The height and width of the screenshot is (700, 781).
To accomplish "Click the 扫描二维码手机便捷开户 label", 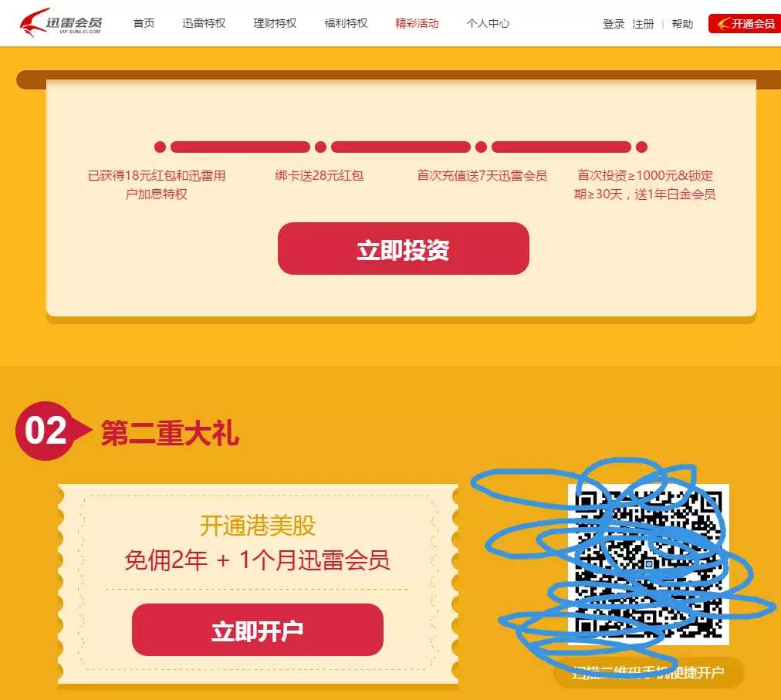I will point(648,672).
